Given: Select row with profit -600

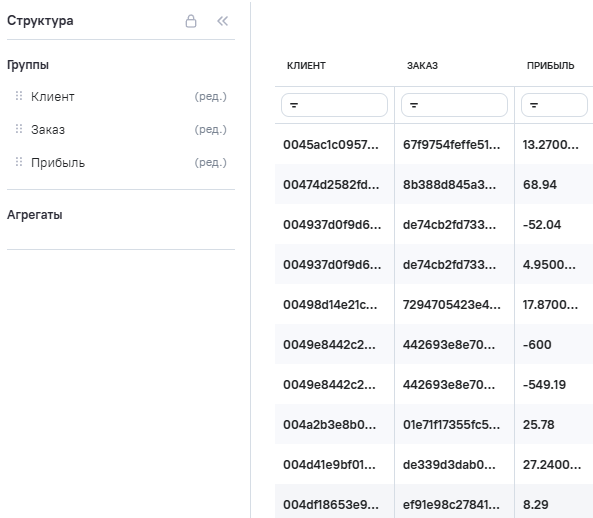Looking at the screenshot, I should (434, 344).
